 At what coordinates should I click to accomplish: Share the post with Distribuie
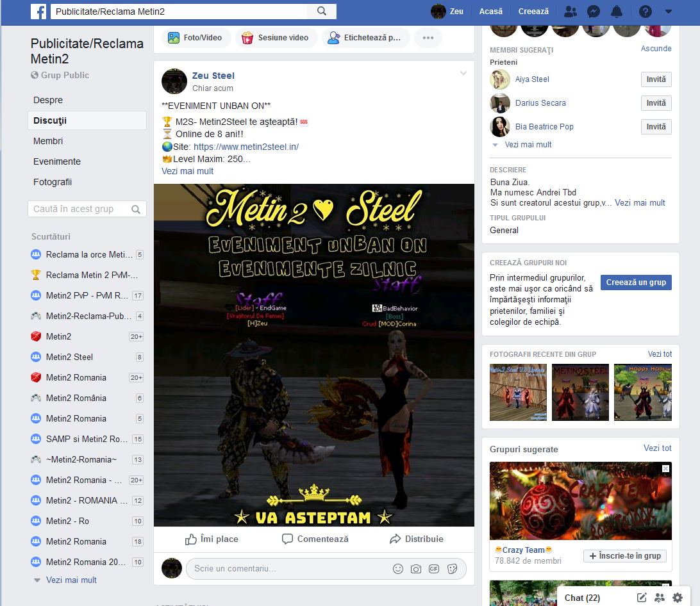[417, 539]
